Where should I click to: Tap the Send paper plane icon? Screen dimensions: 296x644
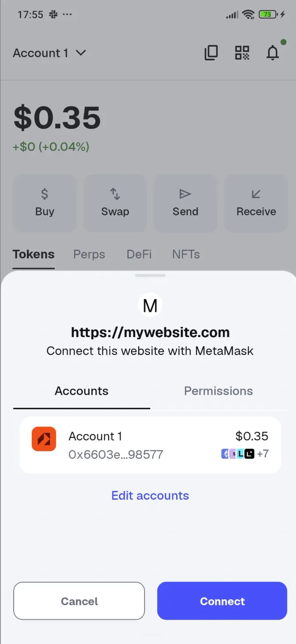pos(185,193)
